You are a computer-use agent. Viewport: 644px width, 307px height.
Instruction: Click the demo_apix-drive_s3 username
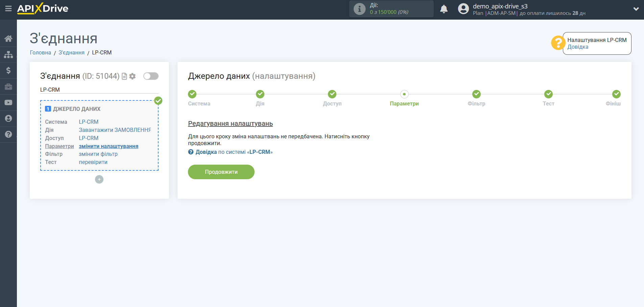(x=500, y=6)
